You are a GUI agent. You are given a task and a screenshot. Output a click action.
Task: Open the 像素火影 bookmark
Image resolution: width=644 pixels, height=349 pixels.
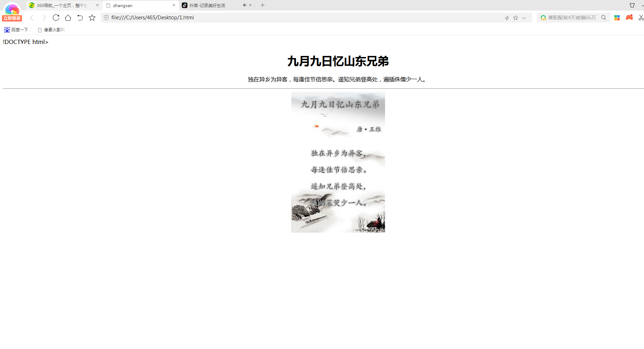pyautogui.click(x=51, y=30)
